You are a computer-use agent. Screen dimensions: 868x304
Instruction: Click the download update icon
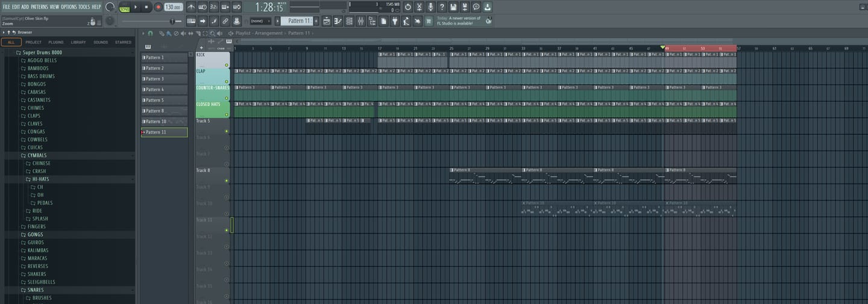coord(488,7)
